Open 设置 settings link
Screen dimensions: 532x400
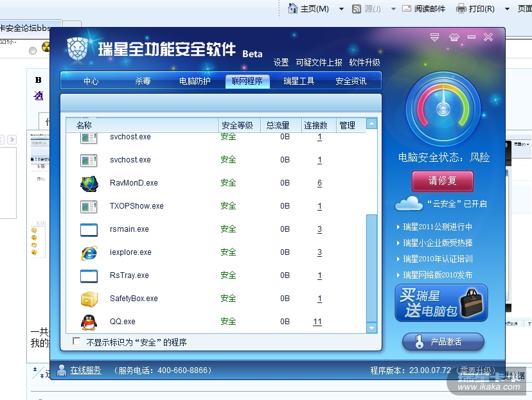coord(281,63)
